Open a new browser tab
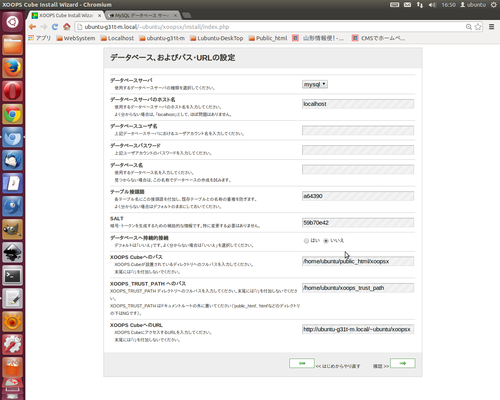Image resolution: width=500 pixels, height=400 pixels. pyautogui.click(x=187, y=15)
